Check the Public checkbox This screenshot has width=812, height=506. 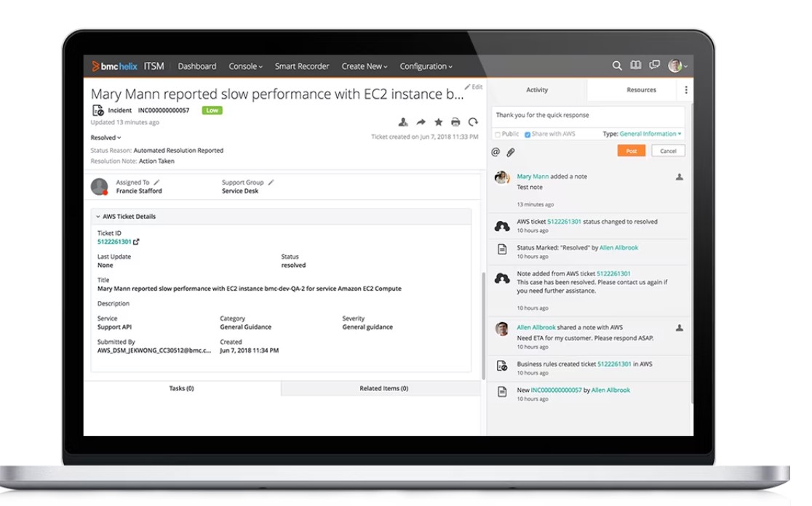pyautogui.click(x=498, y=134)
